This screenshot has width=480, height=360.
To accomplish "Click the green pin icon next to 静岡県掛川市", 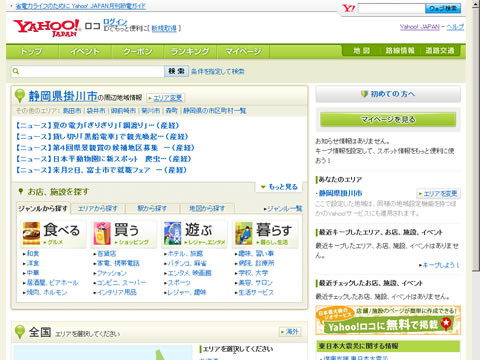I will pos(20,96).
